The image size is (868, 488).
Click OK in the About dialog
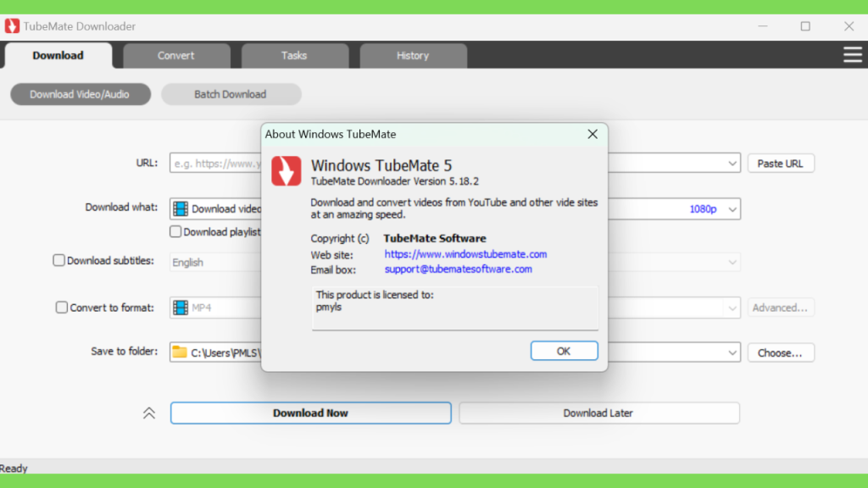564,351
